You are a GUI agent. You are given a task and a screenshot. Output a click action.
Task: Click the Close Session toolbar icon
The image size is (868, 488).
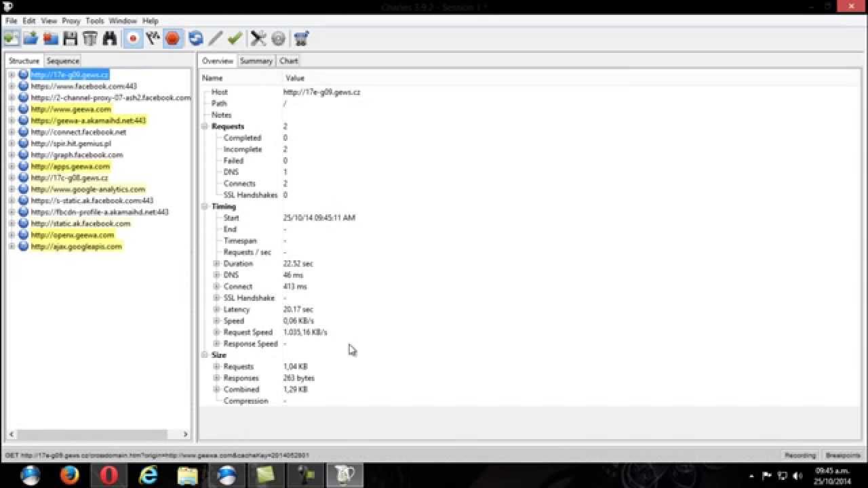pyautogui.click(x=50, y=39)
